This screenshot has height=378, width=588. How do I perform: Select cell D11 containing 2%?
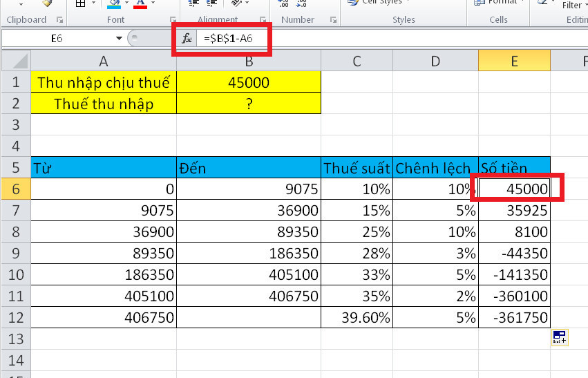pos(436,296)
